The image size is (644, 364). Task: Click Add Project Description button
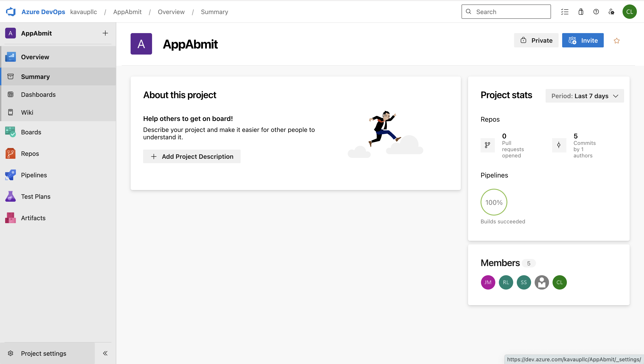tap(192, 157)
